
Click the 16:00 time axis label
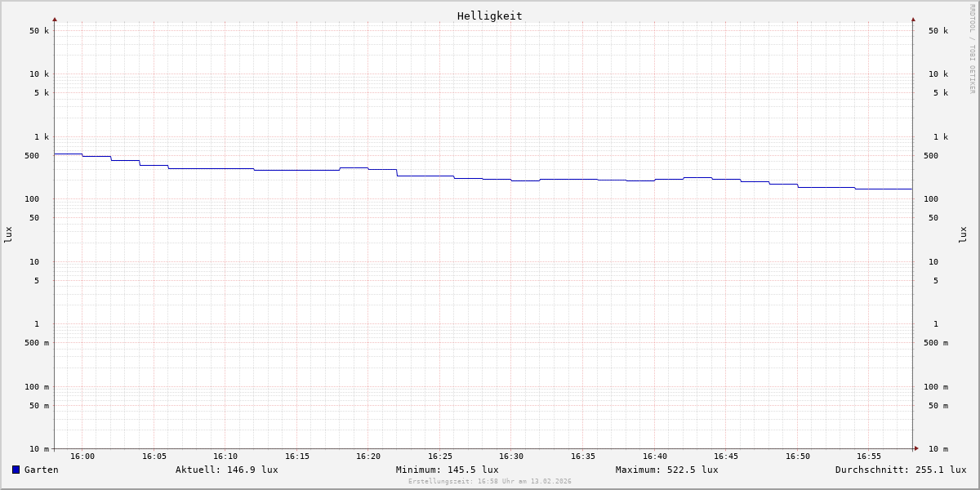[x=82, y=457]
